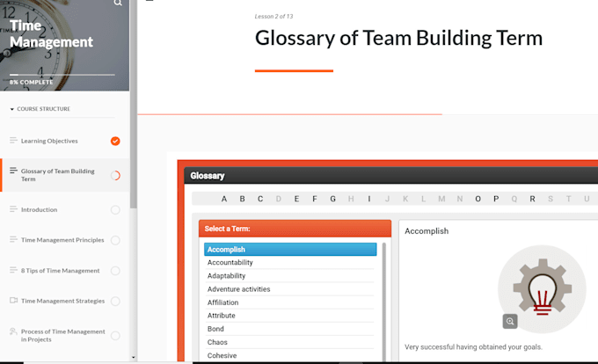This screenshot has width=598, height=364.
Task: Click the Select a Term header
Action: (x=295, y=229)
